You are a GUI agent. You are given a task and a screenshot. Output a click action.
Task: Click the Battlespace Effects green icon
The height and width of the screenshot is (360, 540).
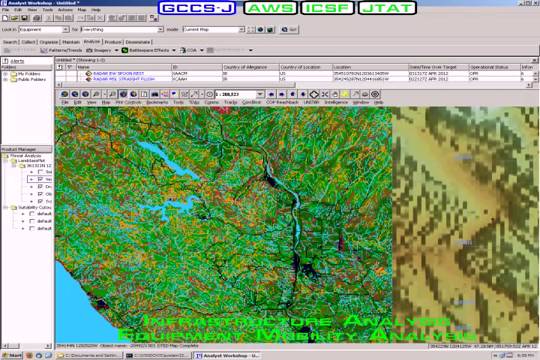(x=125, y=50)
